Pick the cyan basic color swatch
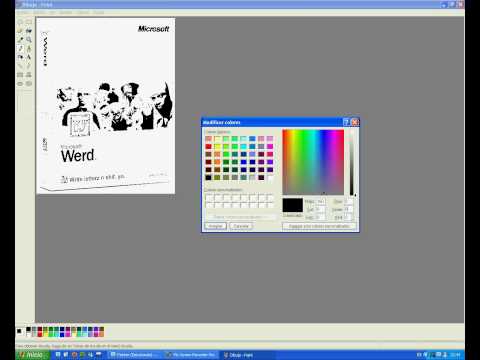480x360 pixels. click(x=244, y=146)
